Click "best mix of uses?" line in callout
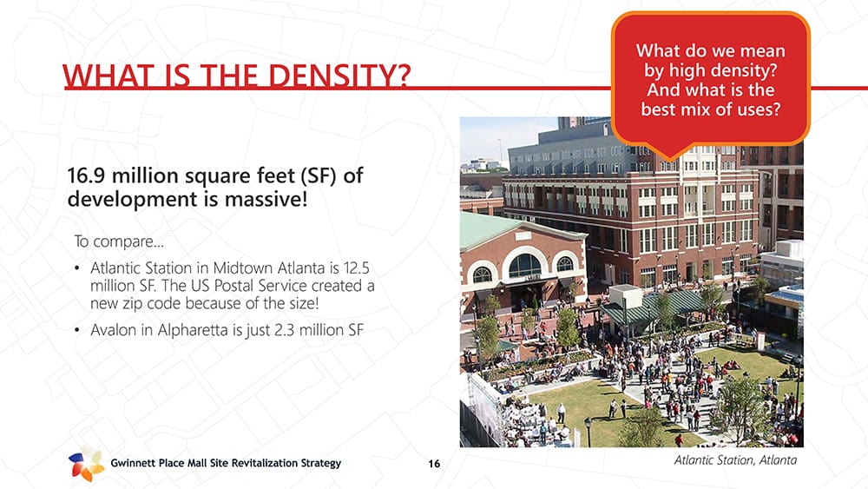868x489 pixels. click(710, 110)
